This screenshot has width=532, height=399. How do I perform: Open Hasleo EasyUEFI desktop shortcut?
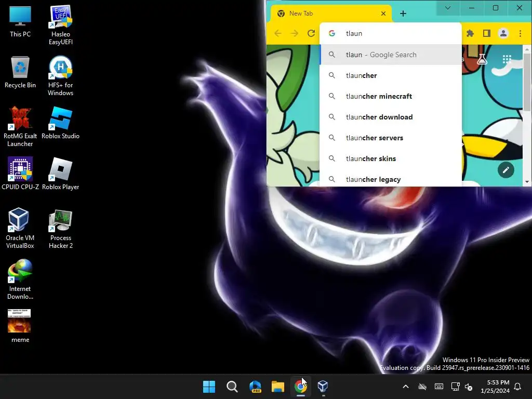click(61, 25)
